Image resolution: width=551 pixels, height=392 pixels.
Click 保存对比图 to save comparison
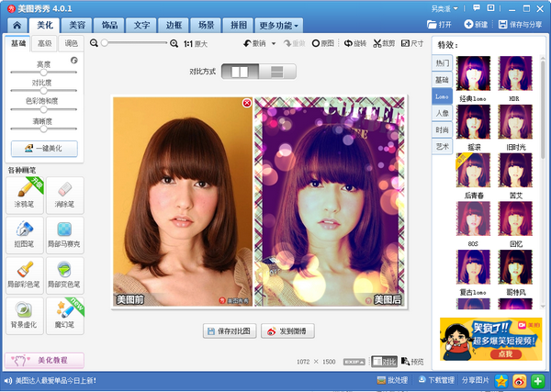click(x=230, y=331)
